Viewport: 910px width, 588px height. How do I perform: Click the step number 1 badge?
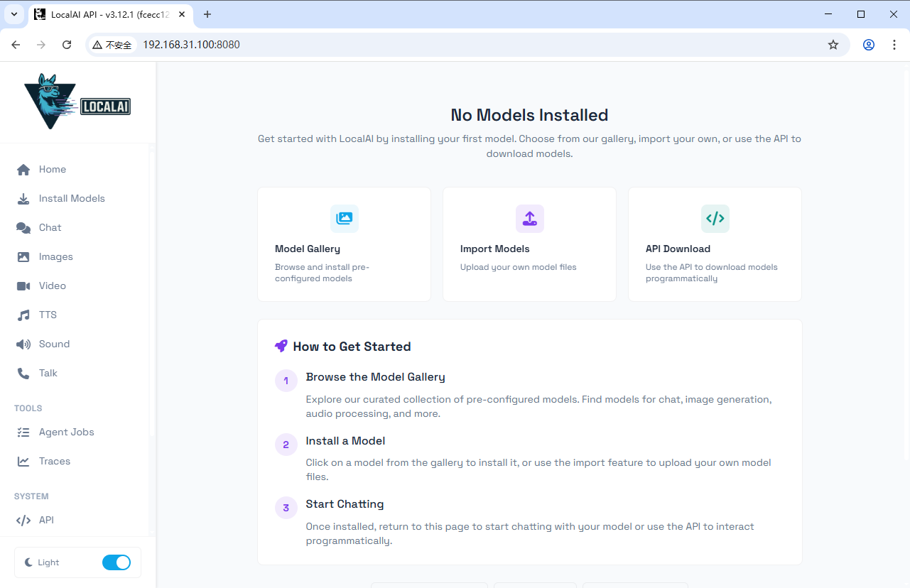[286, 381]
